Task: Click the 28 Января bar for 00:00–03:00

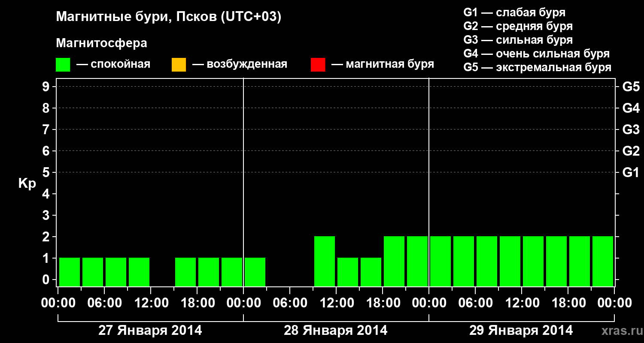Action: [255, 272]
